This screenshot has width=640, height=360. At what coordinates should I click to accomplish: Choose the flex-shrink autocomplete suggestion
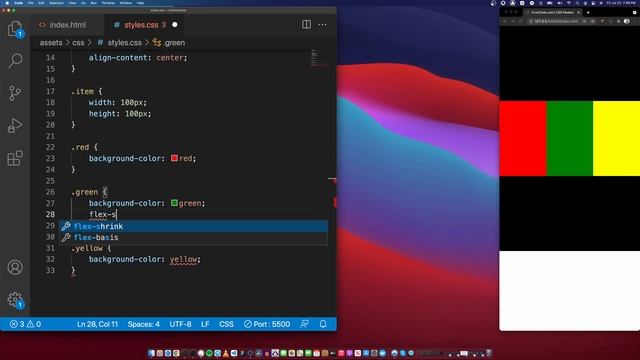[193, 226]
